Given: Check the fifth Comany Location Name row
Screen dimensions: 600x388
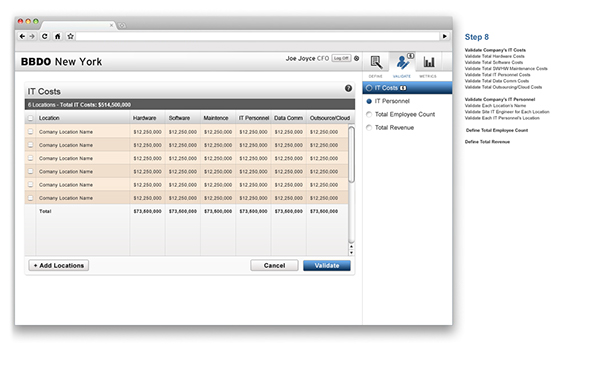Looking at the screenshot, I should (31, 184).
